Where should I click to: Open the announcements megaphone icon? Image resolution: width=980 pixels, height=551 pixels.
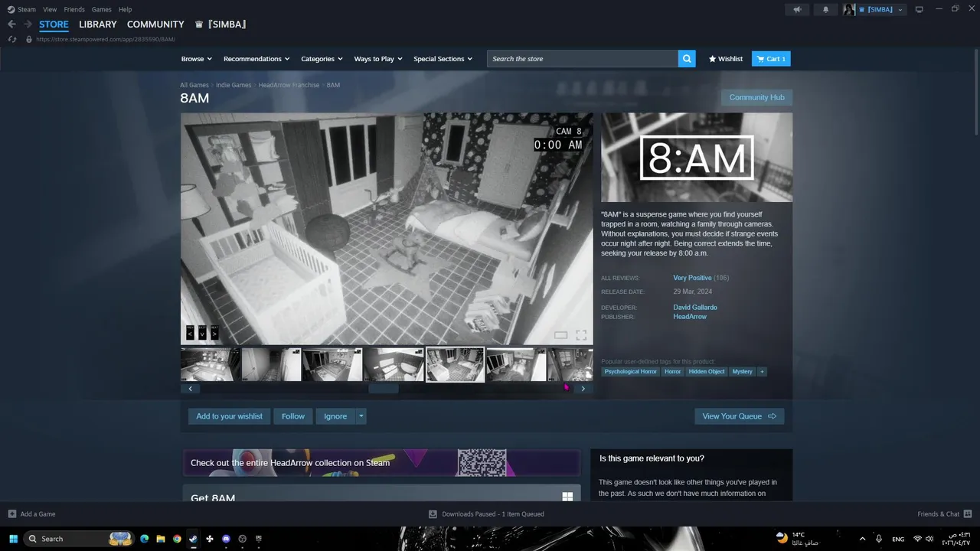tap(797, 9)
